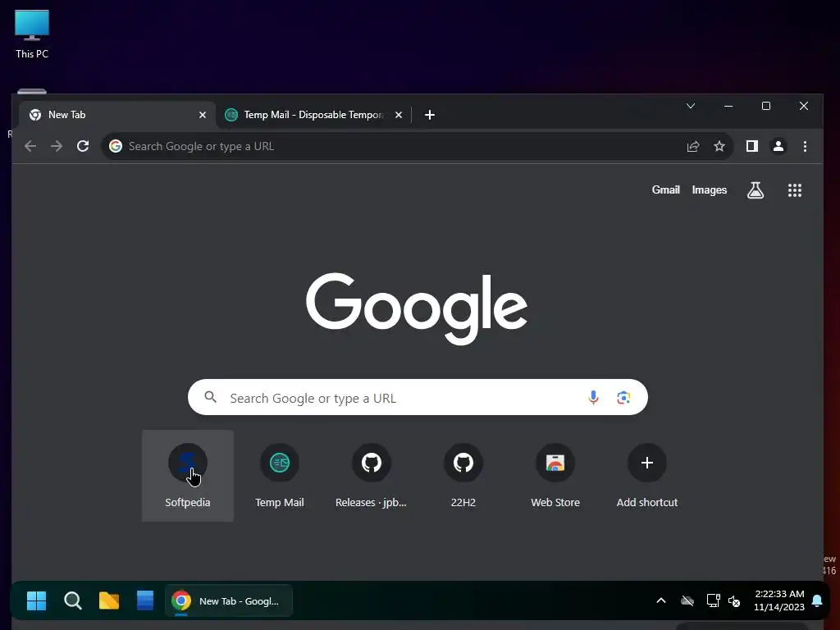Screen dimensions: 840x630
Task: Toggle Chrome side panel
Action: pyautogui.click(x=751, y=146)
